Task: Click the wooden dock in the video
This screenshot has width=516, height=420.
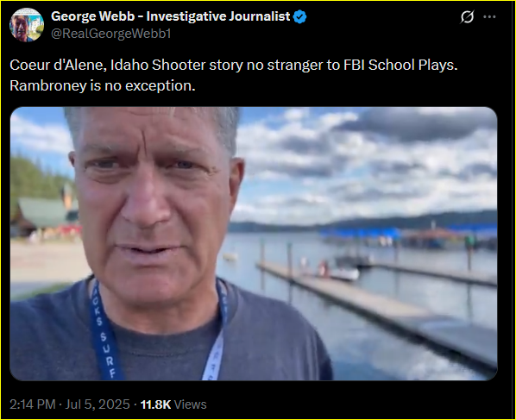Action: click(375, 309)
